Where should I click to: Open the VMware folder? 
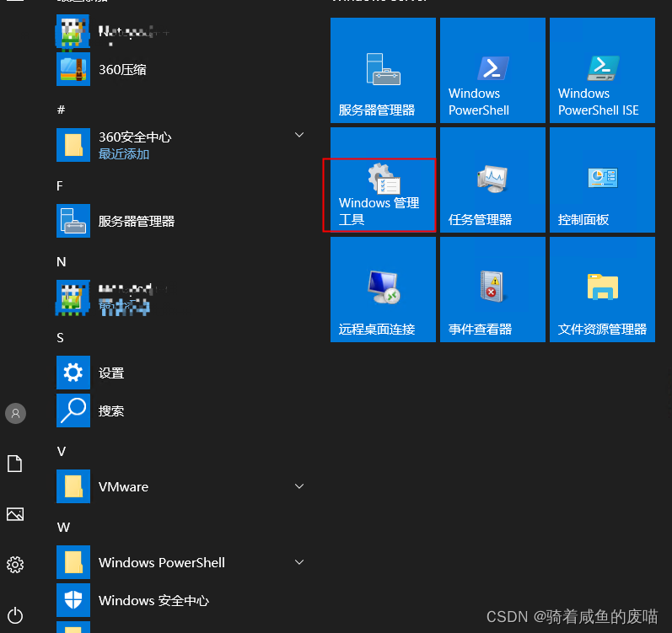pos(182,486)
